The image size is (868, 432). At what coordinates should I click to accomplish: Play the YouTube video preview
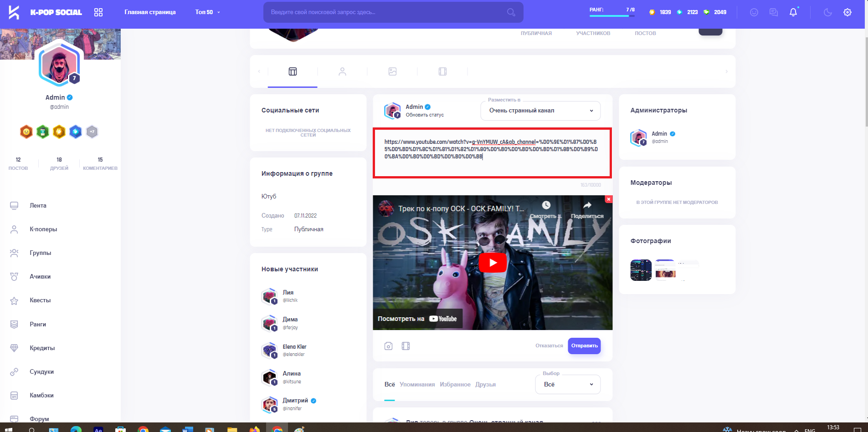tap(492, 263)
